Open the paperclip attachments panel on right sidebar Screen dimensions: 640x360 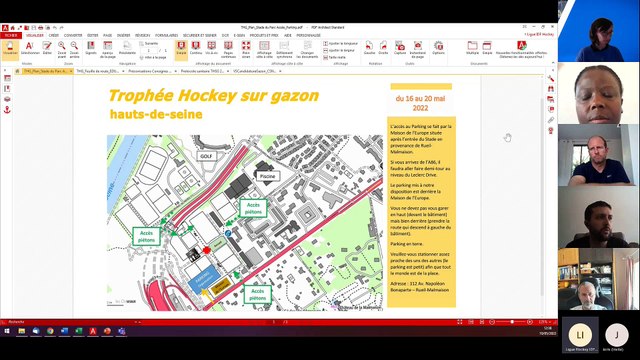point(551,120)
